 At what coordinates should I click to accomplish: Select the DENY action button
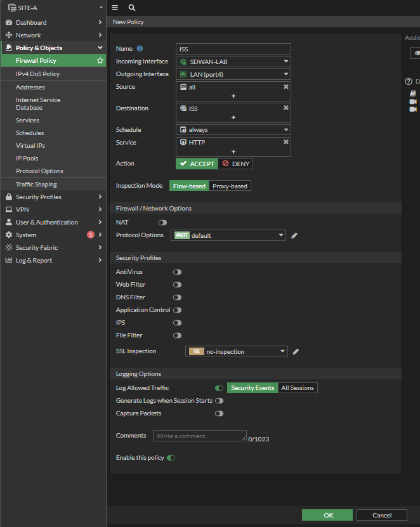235,164
